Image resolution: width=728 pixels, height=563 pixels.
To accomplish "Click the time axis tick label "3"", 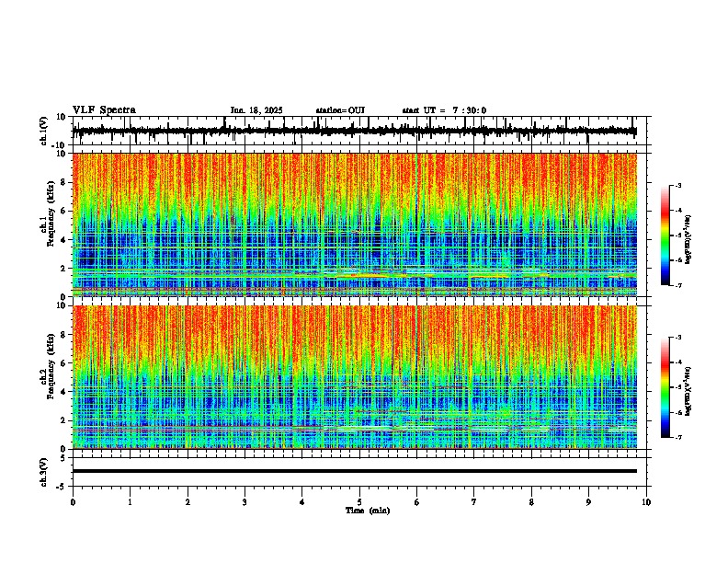I will pos(245,502).
